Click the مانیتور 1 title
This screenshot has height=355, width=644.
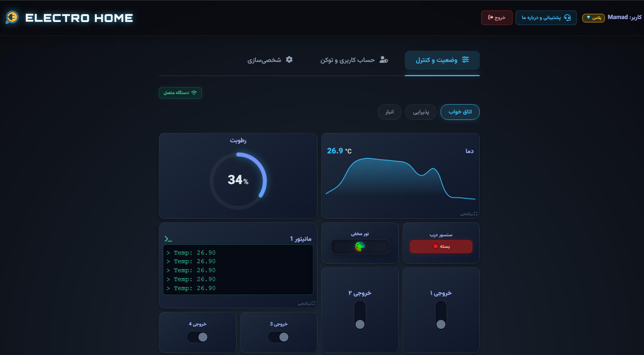(x=301, y=239)
